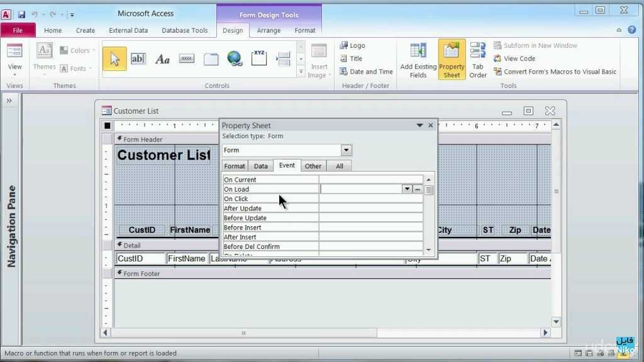Pick the Label control tool
Screen dimensions: 644x362
pos(163,59)
